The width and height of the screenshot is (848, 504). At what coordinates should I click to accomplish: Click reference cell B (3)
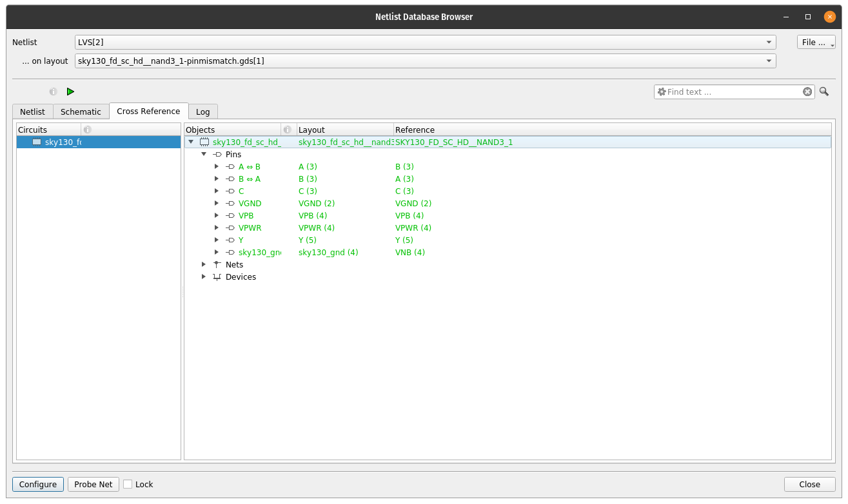[404, 167]
